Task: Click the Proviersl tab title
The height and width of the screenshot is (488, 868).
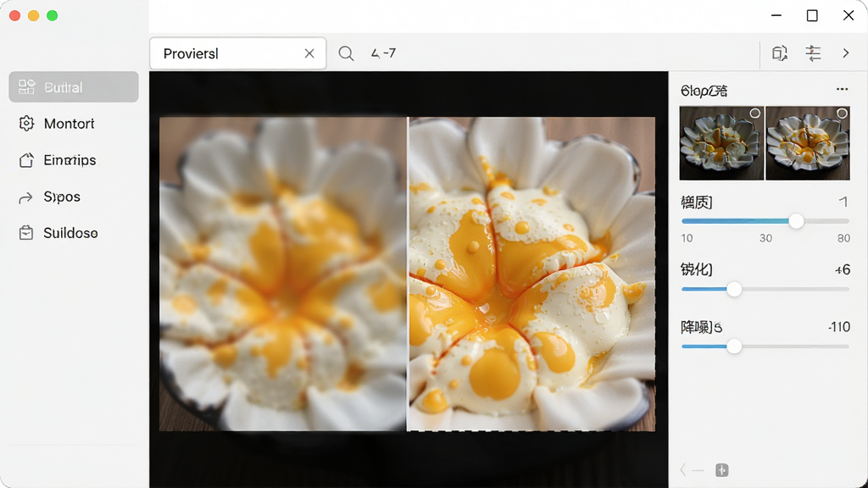Action: (191, 53)
